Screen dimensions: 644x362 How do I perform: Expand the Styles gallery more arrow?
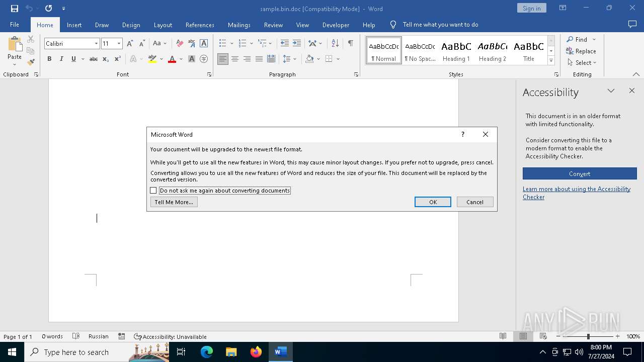coord(551,61)
